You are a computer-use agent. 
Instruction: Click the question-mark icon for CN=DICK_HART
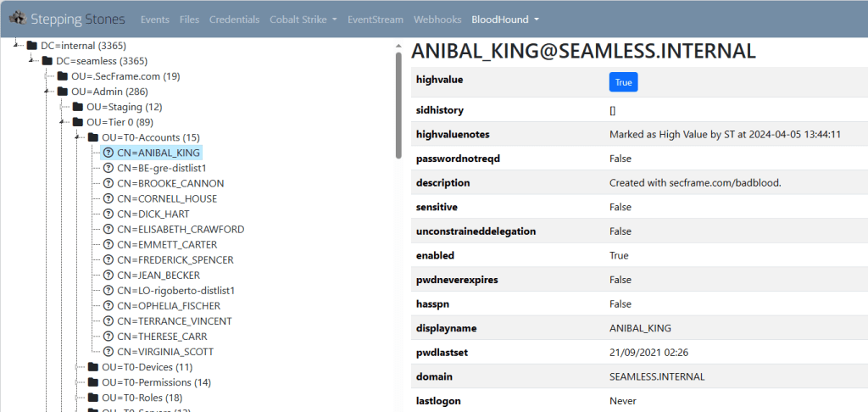click(108, 214)
